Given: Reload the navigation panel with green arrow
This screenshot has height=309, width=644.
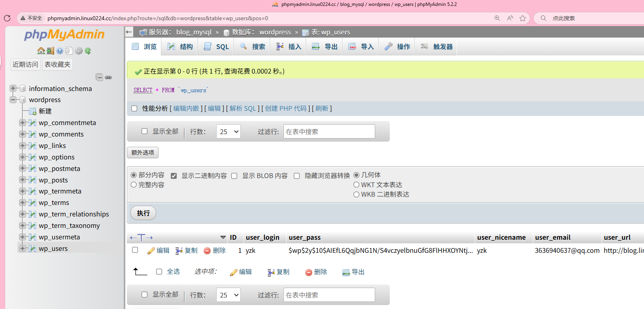Looking at the screenshot, I should click(88, 51).
